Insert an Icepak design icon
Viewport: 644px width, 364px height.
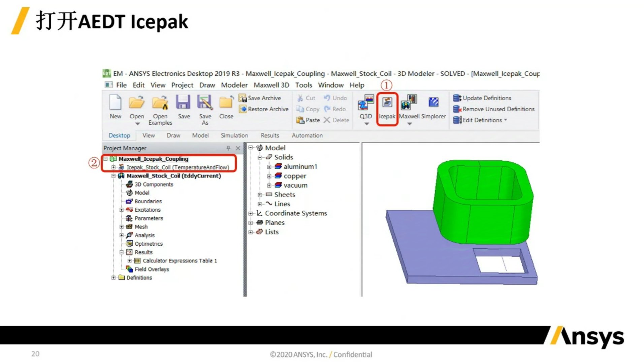[x=387, y=102]
